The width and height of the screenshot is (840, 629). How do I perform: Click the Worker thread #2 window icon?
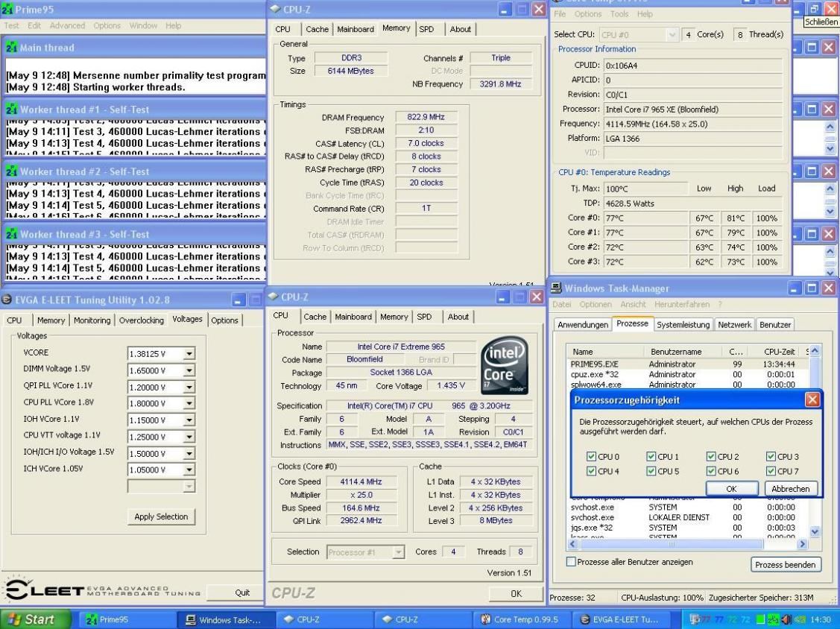click(12, 171)
